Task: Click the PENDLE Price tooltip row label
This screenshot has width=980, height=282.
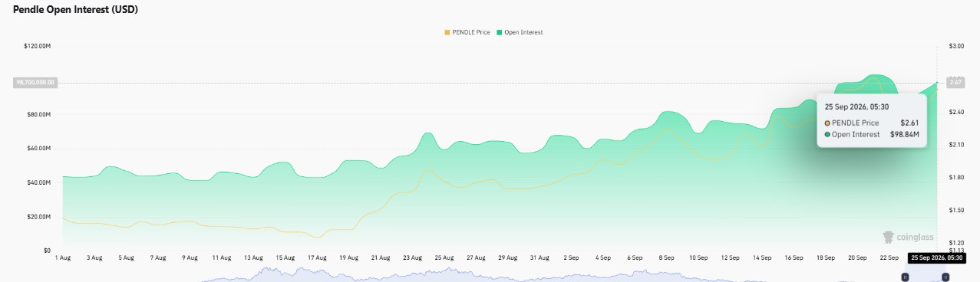Action: (x=855, y=123)
